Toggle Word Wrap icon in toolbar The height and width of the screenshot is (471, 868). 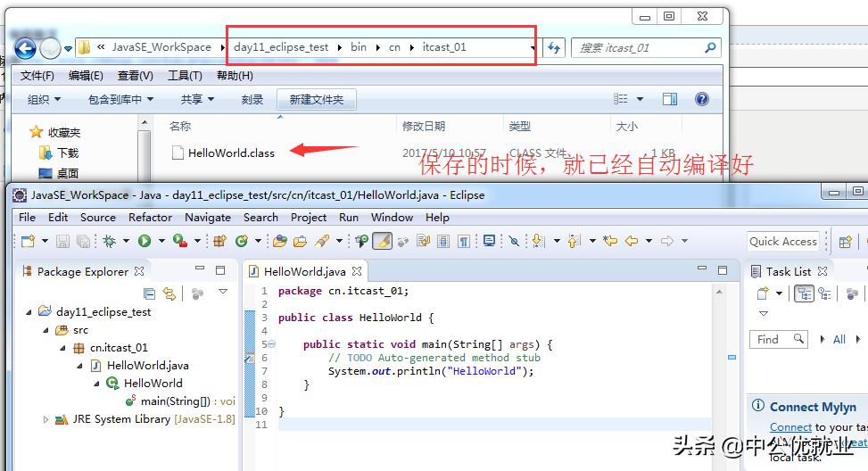click(424, 241)
